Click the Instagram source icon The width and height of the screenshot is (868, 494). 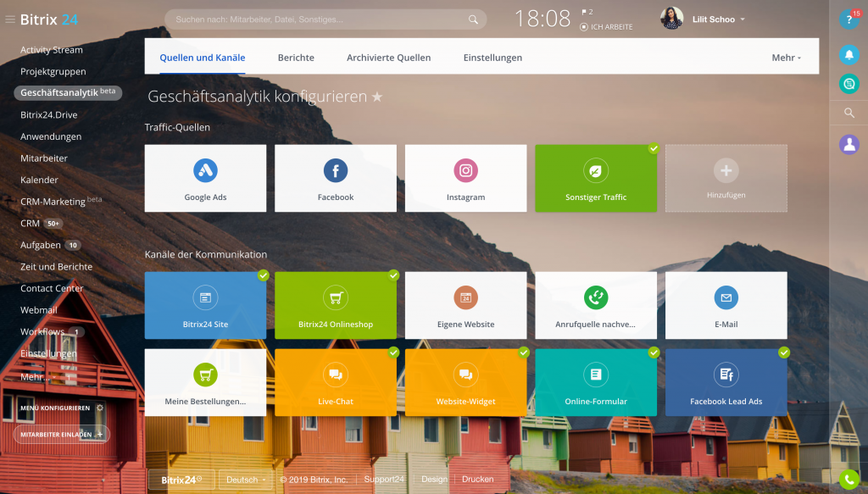[x=465, y=170]
